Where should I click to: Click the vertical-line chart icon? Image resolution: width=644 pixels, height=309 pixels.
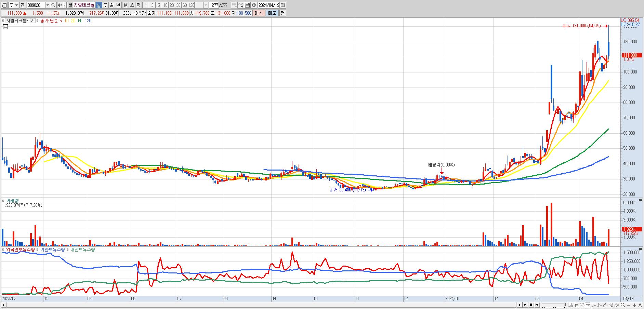click(x=599, y=305)
